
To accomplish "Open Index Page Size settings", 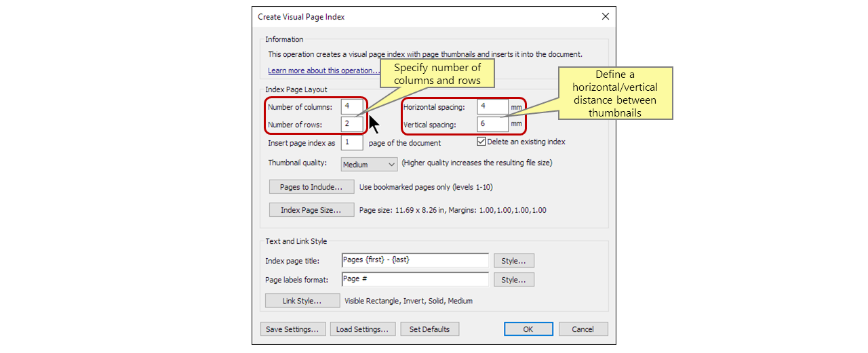I will pyautogui.click(x=311, y=210).
